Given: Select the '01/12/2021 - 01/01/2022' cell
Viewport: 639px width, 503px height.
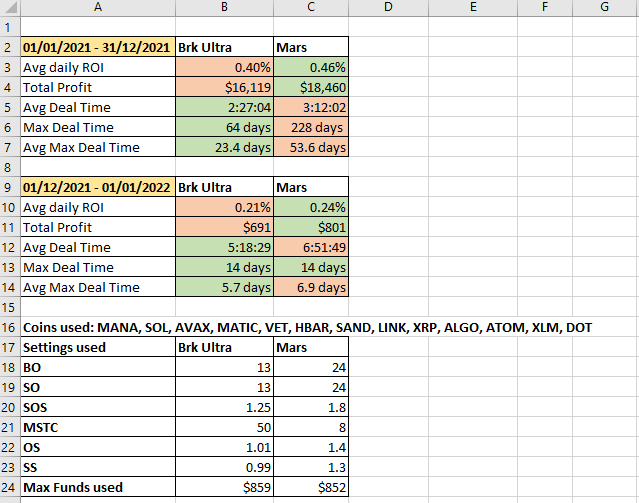Looking at the screenshot, I should pyautogui.click(x=98, y=187).
